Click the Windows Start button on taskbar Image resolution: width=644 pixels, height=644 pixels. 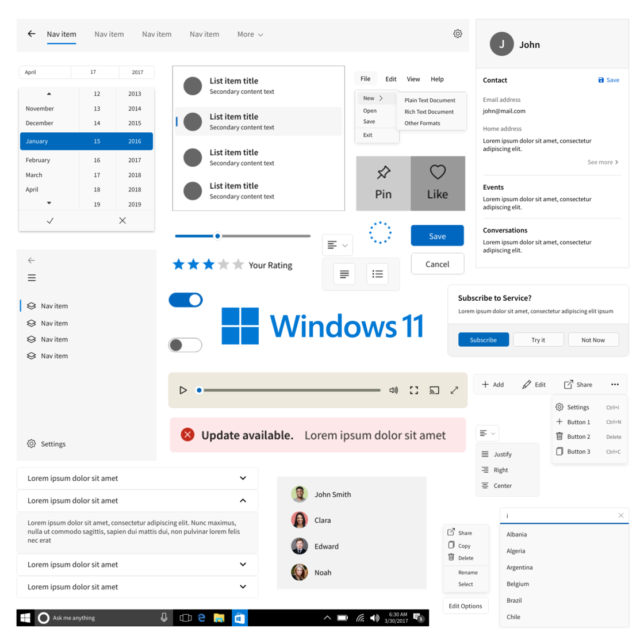coord(25,618)
